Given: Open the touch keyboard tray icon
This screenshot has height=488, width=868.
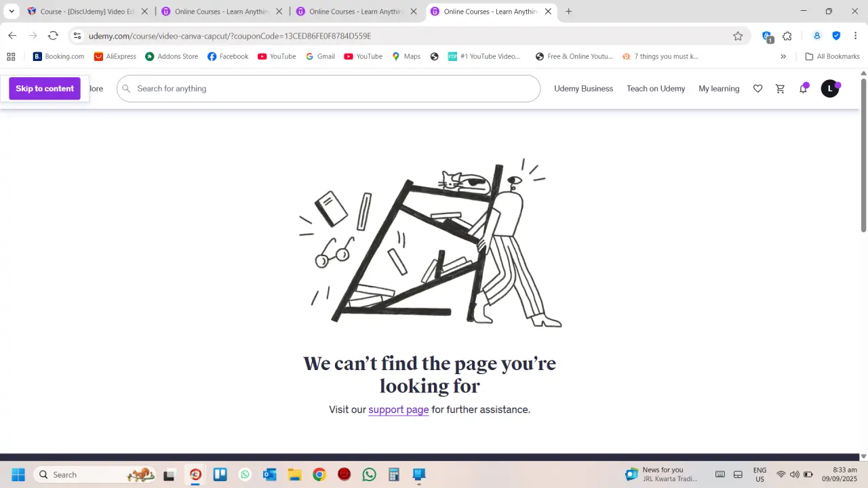Looking at the screenshot, I should tap(720, 474).
